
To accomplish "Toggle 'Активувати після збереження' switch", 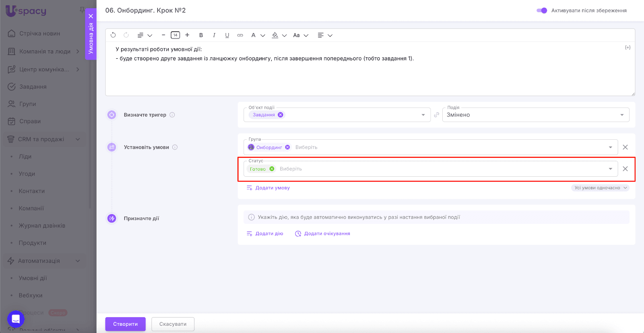I will point(542,10).
